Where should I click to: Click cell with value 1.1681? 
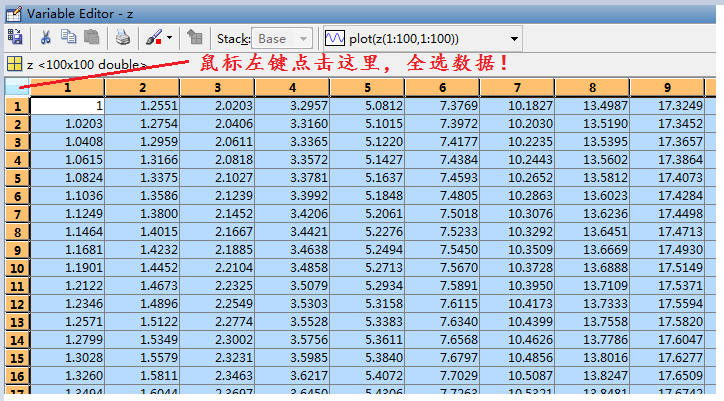pos(67,250)
